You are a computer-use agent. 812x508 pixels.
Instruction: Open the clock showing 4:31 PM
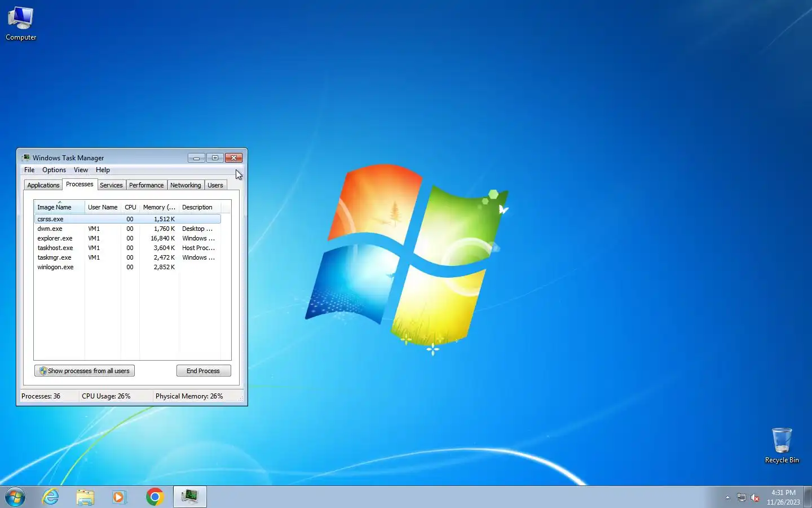pyautogui.click(x=783, y=497)
